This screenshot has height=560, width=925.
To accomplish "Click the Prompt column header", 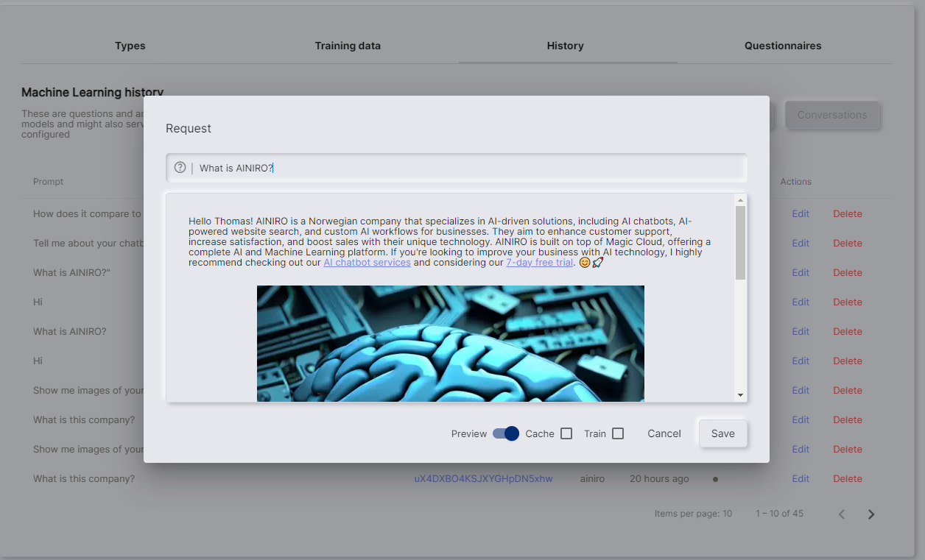I will click(x=49, y=182).
